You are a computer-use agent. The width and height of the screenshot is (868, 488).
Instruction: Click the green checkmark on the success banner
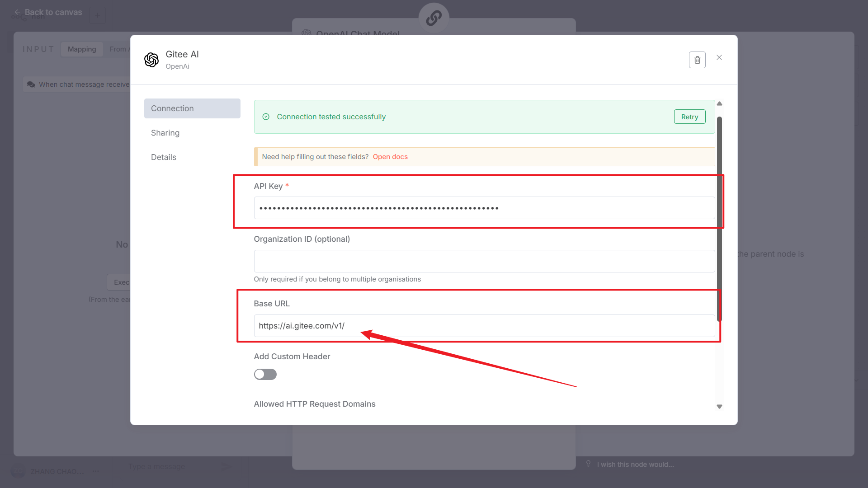tap(266, 117)
